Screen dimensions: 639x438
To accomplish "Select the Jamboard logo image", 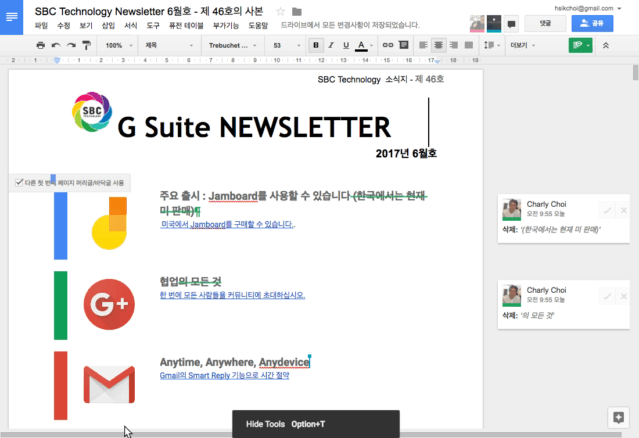I will [x=109, y=223].
